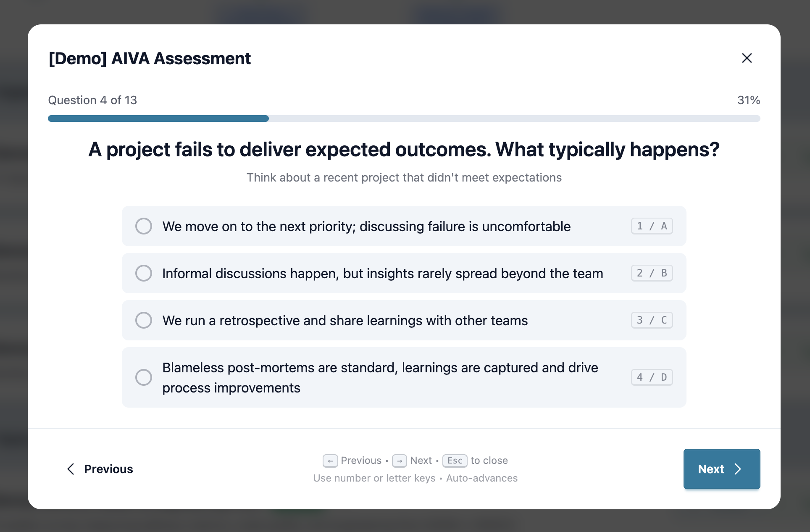Select the blameless post-mortems radio button
Screen dimensions: 810x532
point(143,377)
